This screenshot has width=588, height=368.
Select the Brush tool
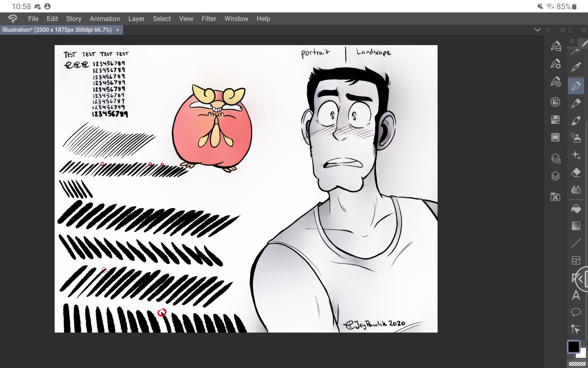tap(576, 120)
